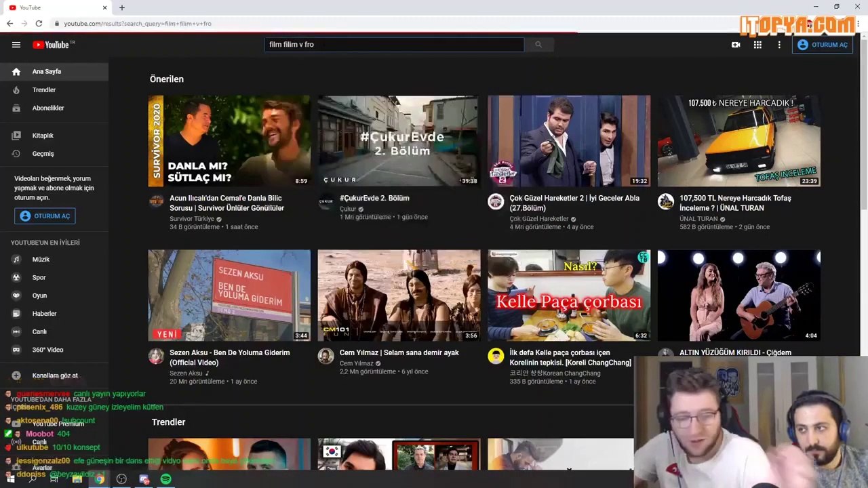Click Survivor Türkiye channel avatar

pyautogui.click(x=157, y=201)
